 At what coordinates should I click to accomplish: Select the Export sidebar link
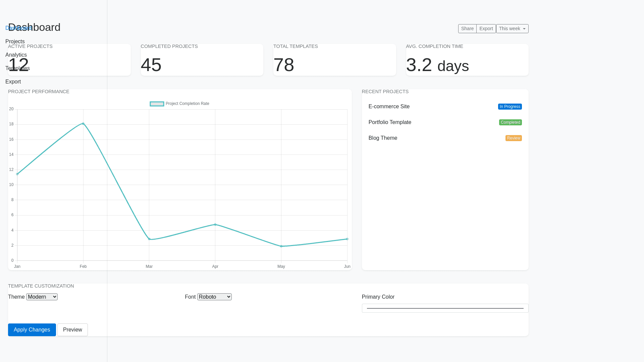click(x=13, y=82)
